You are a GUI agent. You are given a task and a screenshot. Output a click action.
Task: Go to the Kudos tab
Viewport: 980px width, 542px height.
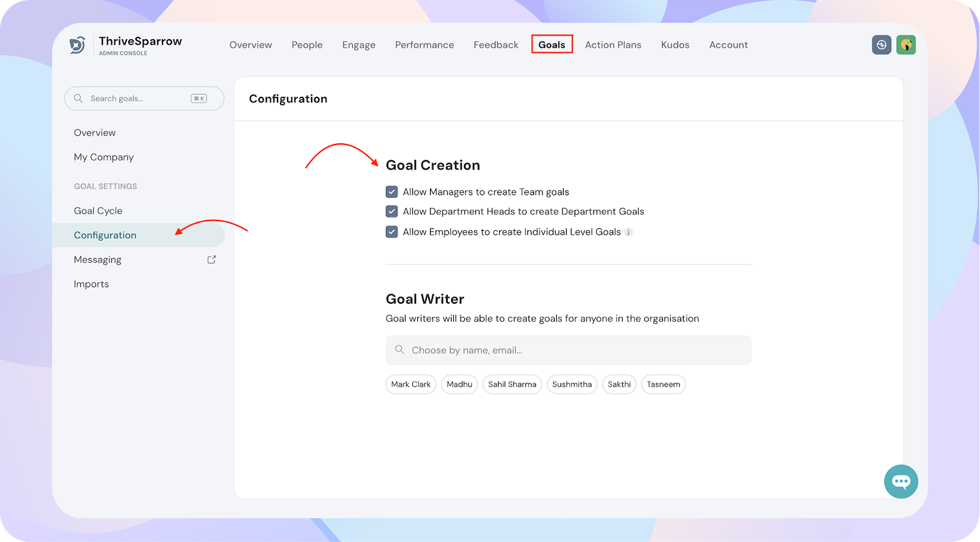(x=675, y=45)
